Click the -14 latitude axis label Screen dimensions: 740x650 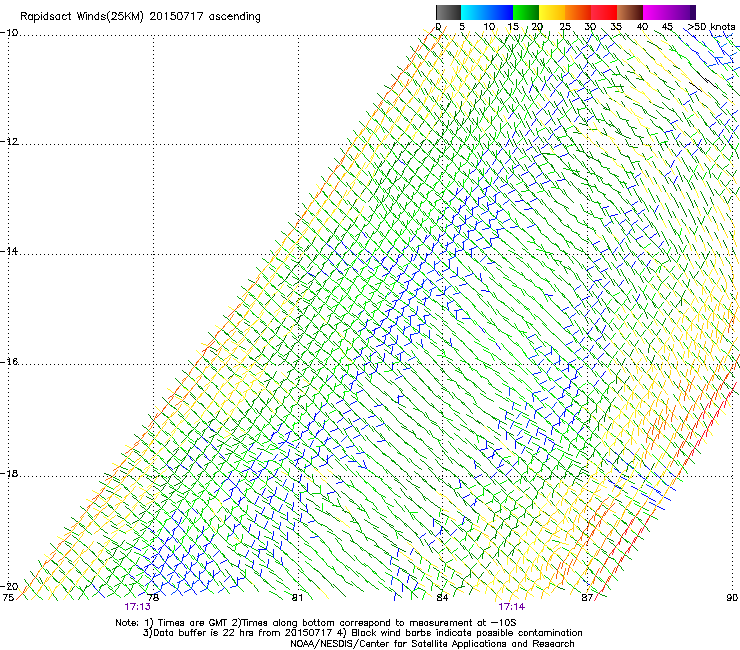[9, 251]
